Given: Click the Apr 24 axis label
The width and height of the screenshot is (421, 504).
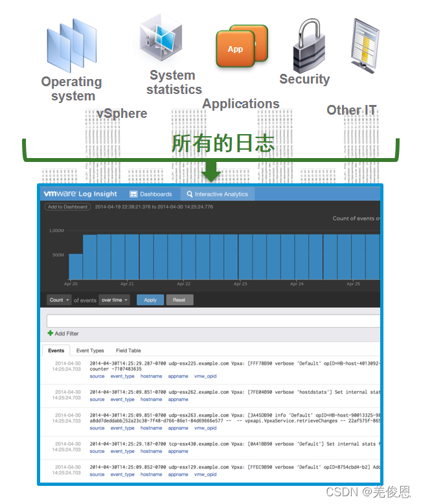Looking at the screenshot, I should pyautogui.click(x=297, y=284).
